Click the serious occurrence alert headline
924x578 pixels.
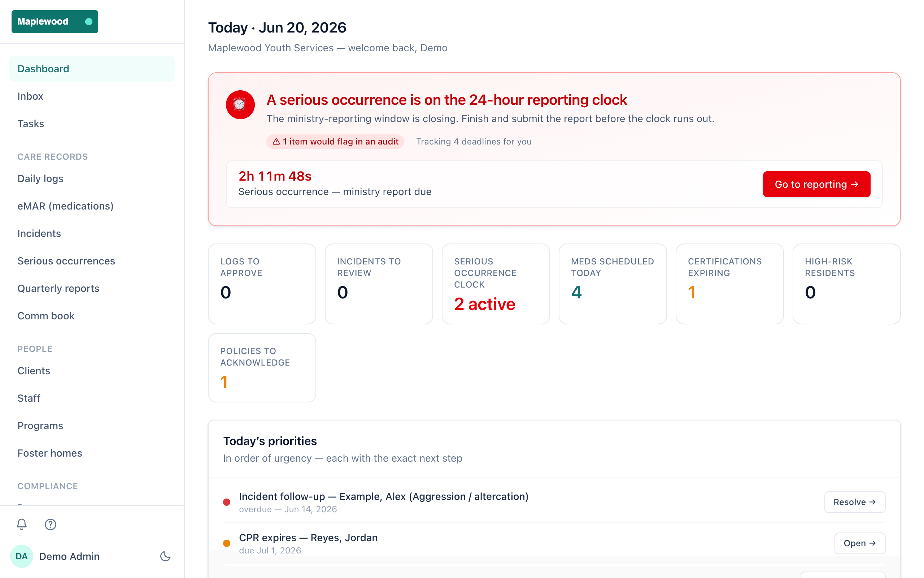click(446, 100)
